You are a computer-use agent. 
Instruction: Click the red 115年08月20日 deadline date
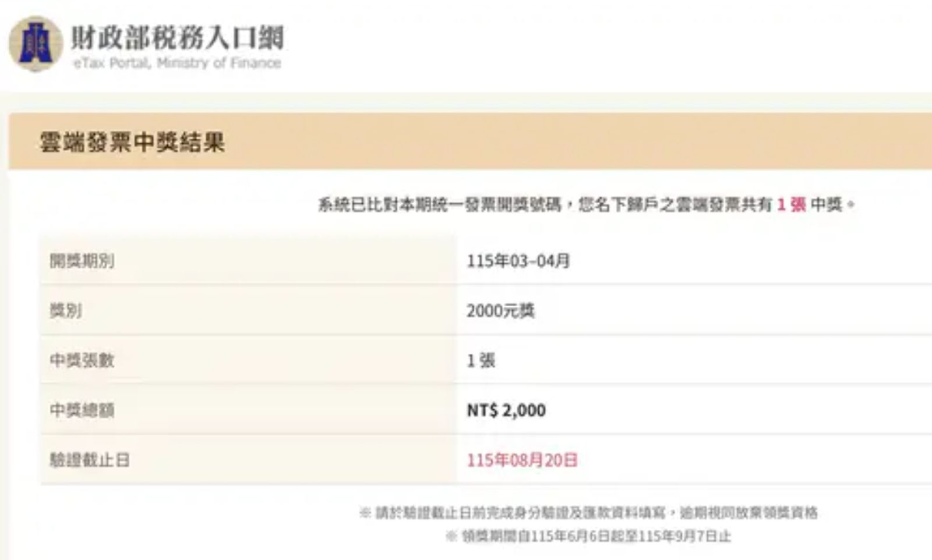[522, 460]
